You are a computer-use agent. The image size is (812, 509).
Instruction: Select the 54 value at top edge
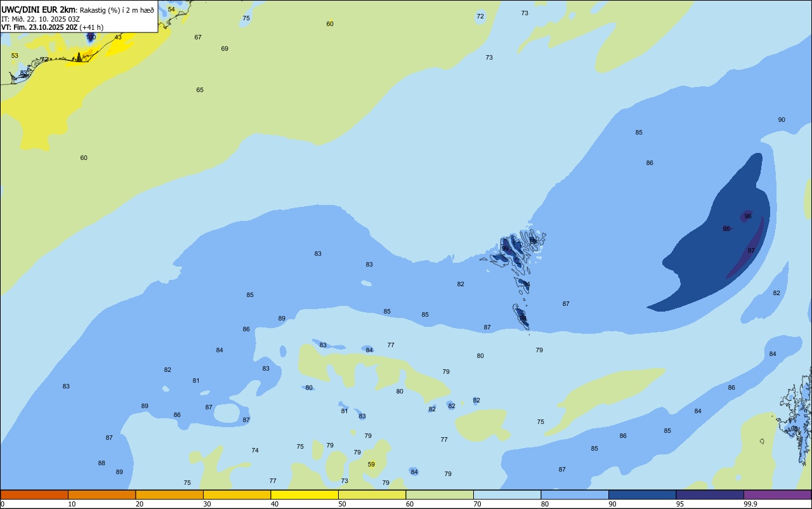tap(171, 10)
